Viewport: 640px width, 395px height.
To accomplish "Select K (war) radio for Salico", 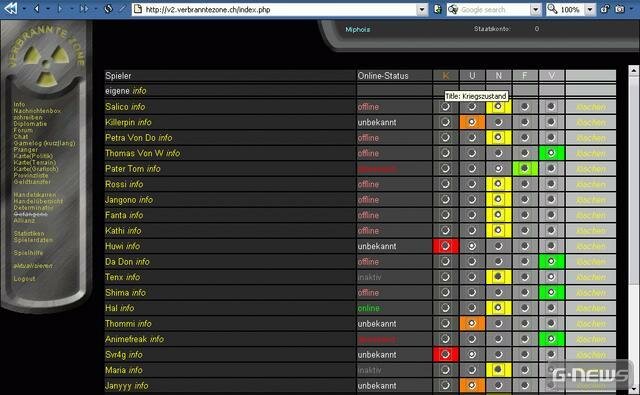I will (x=445, y=107).
